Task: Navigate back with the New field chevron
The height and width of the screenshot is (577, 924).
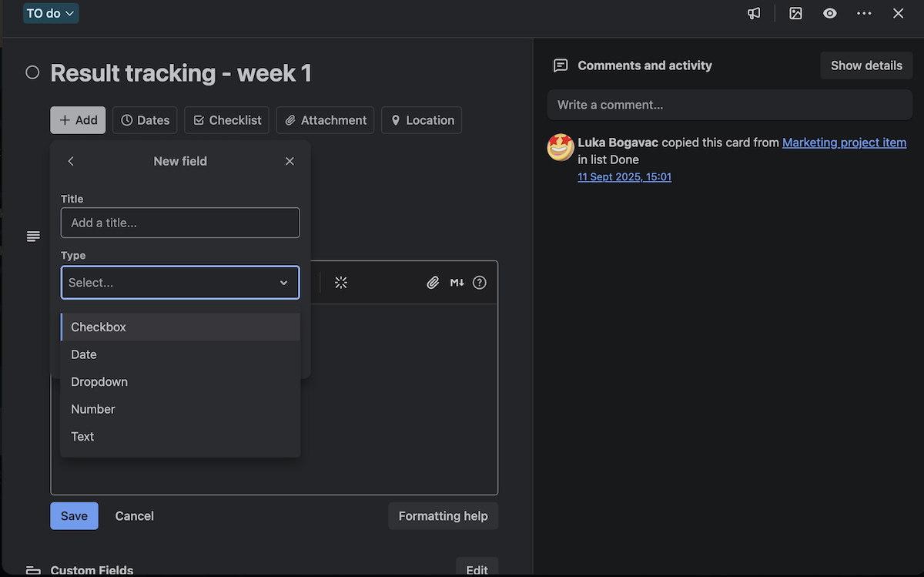Action: (70, 161)
